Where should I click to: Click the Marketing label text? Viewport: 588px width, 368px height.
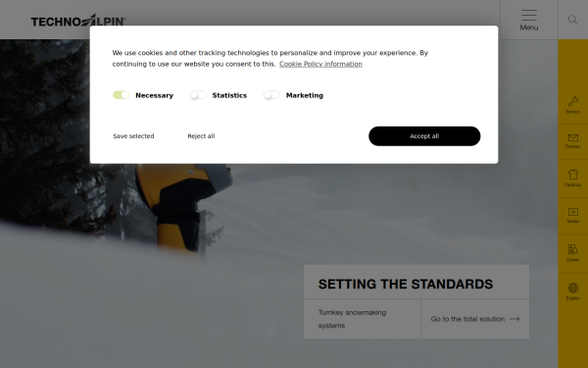[305, 95]
